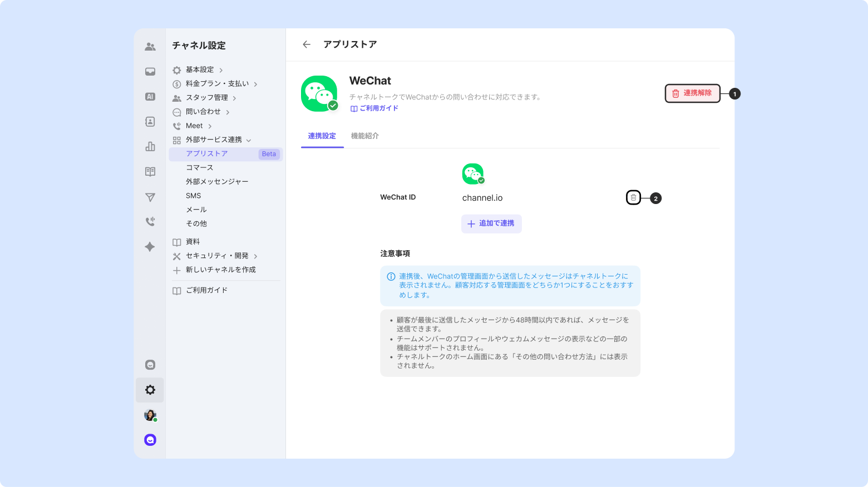This screenshot has height=487, width=868.
Task: Open the user profile avatar
Action: (x=150, y=415)
